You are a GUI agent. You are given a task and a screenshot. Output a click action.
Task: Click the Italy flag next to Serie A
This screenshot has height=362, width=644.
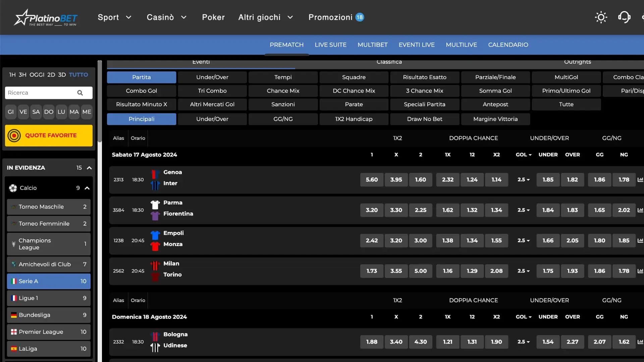(x=13, y=281)
